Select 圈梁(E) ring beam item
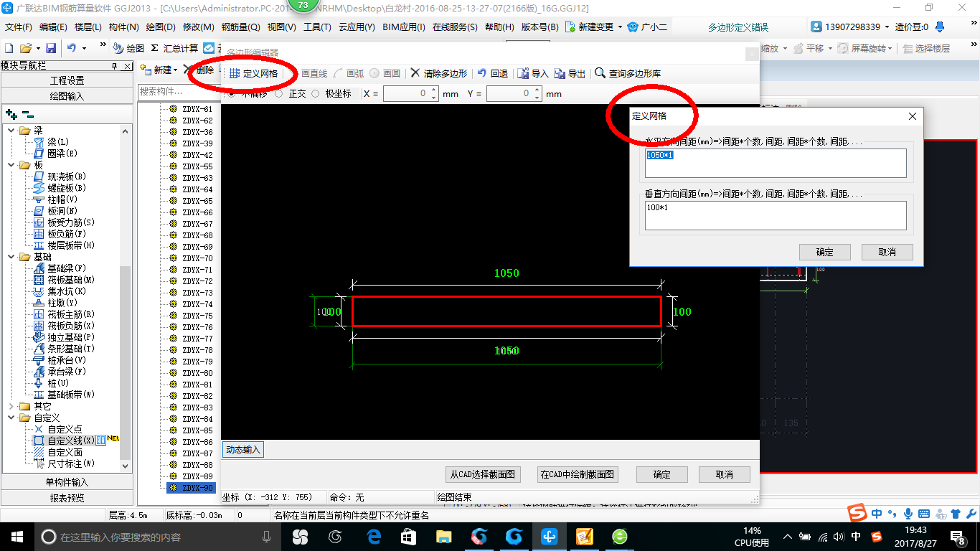 coord(62,154)
